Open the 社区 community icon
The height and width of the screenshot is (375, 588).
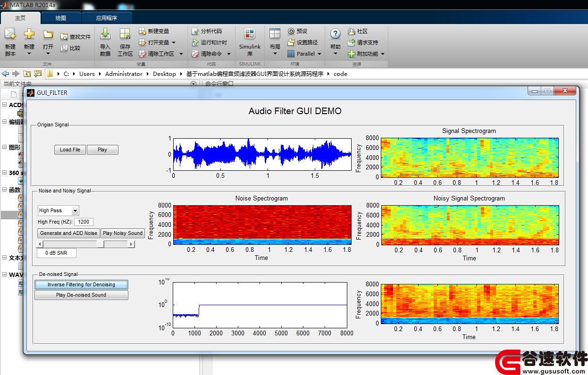click(352, 31)
